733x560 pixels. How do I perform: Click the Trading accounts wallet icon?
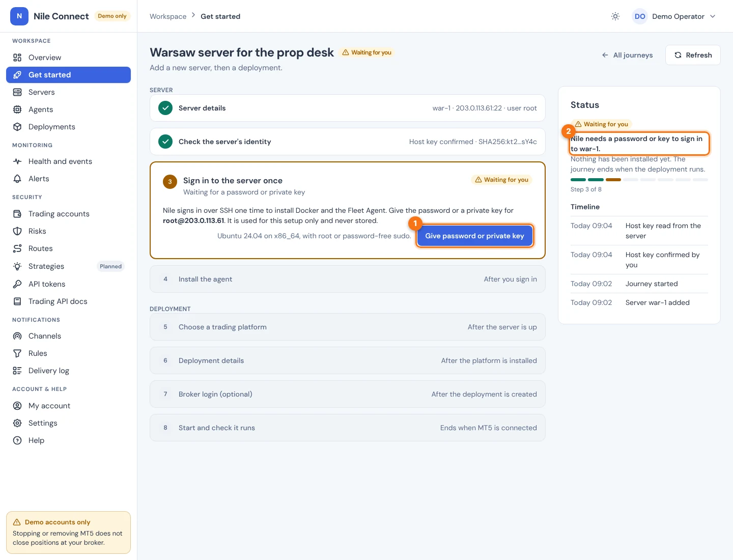click(x=17, y=214)
